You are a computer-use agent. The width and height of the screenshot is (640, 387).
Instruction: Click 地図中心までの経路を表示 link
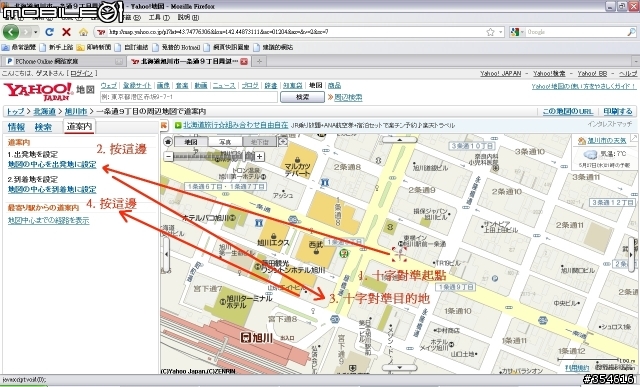click(49, 220)
